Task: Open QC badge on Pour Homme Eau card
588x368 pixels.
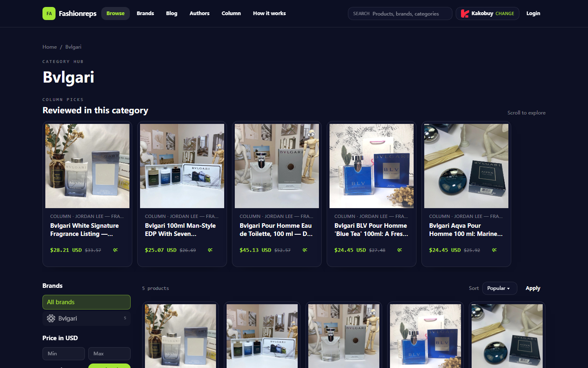Action: (x=305, y=250)
